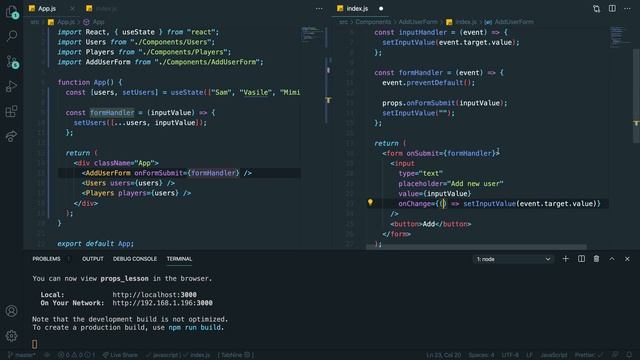This screenshot has height=360, width=640.
Task: Click the localhost:3000 link in terminal
Action: pos(154,295)
